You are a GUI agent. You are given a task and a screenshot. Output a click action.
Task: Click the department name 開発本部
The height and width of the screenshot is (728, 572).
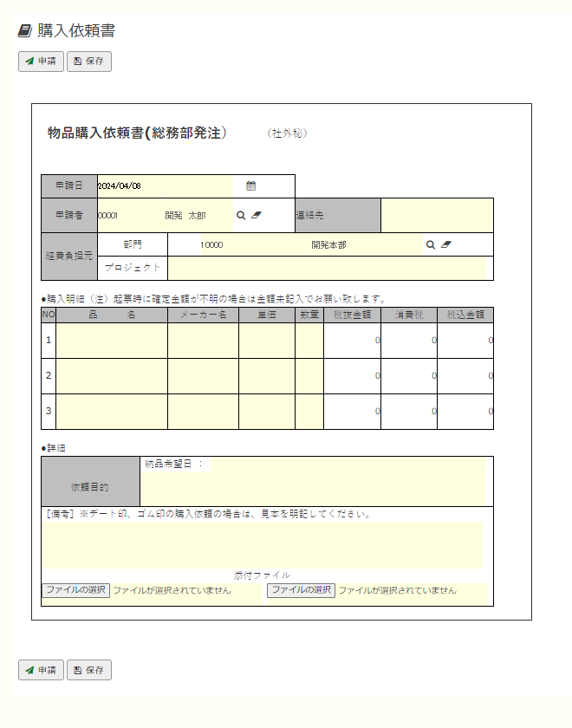328,244
